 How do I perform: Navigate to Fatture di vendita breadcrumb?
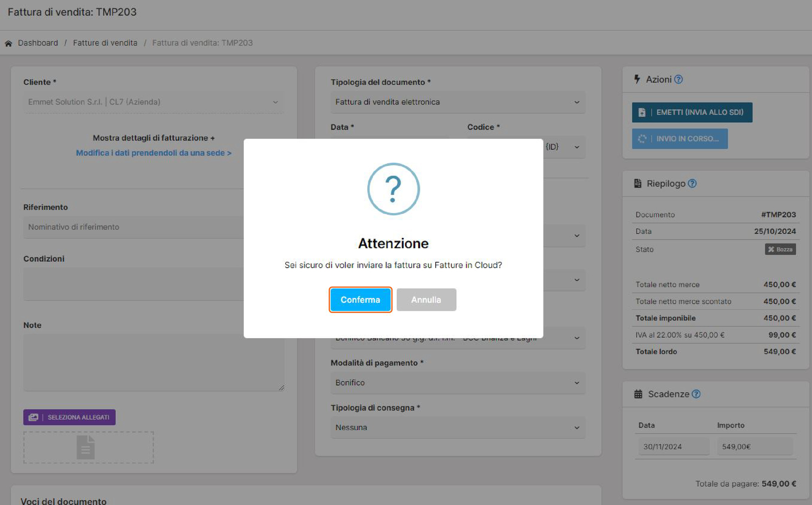105,43
